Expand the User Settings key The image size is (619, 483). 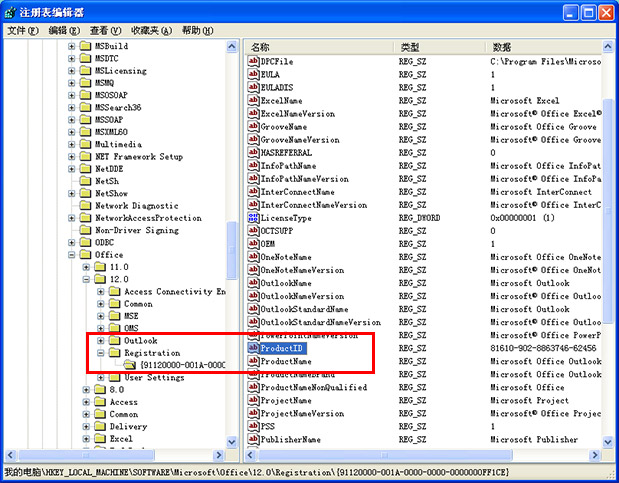101,377
